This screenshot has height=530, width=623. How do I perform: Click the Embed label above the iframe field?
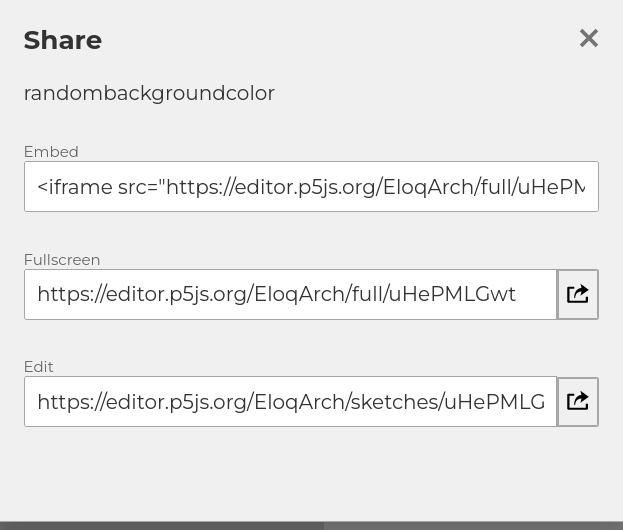51,152
